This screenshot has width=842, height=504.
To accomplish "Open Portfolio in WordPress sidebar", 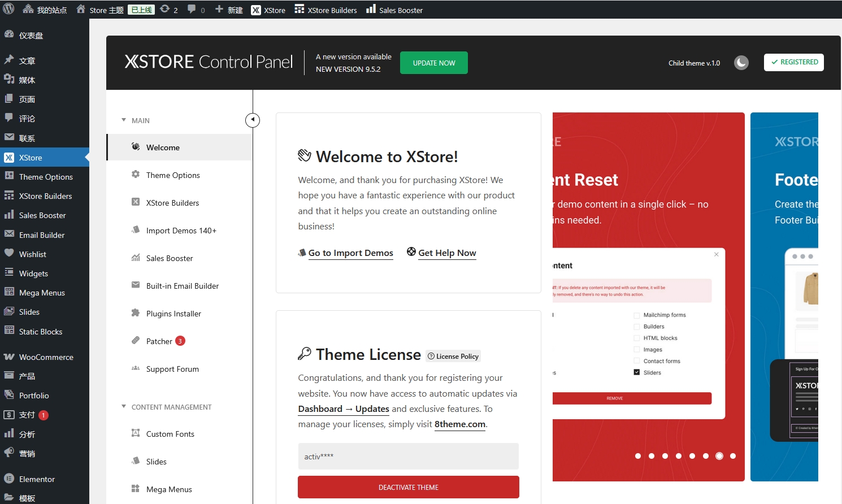I will tap(45, 396).
